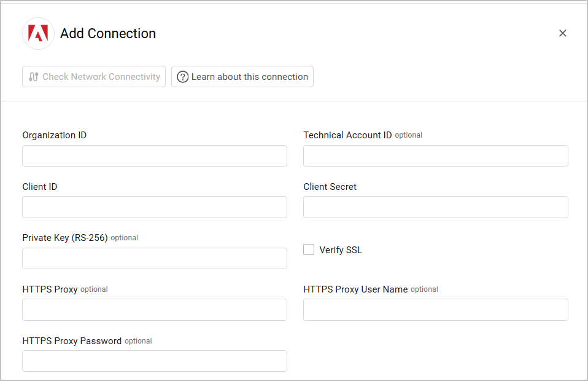Click the Verify SSL label text
588x381 pixels.
(x=341, y=250)
